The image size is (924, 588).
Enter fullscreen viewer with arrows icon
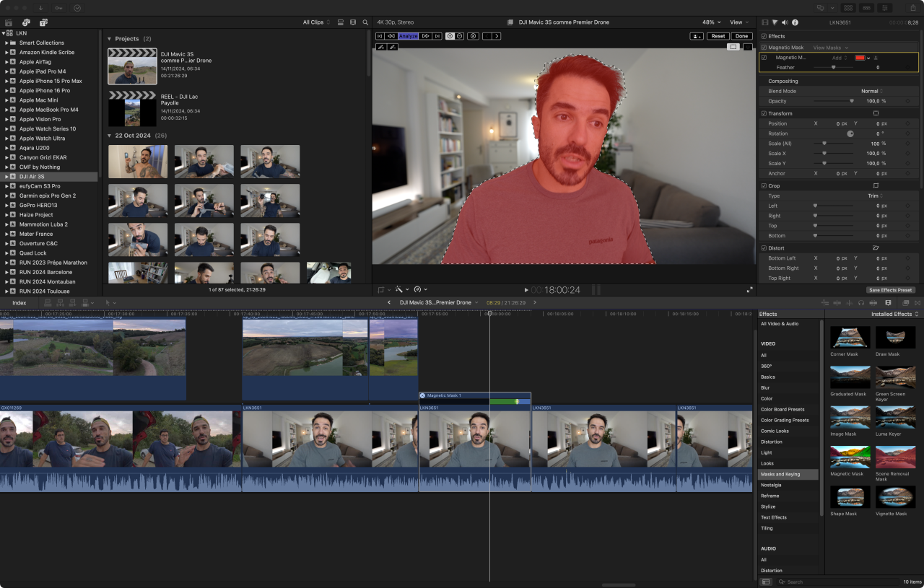pos(749,290)
